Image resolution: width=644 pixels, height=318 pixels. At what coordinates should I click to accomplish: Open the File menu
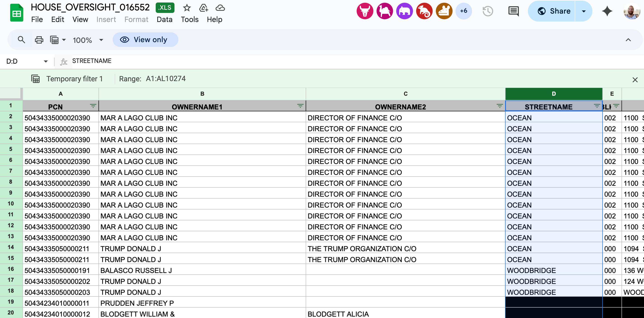click(37, 19)
